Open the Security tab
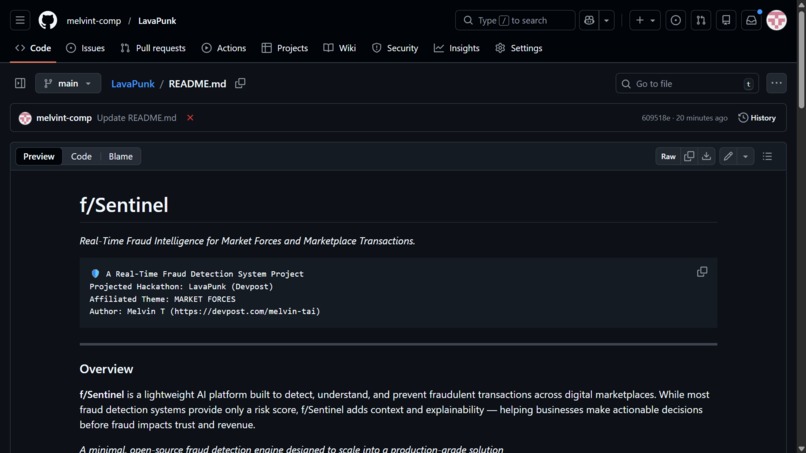This screenshot has height=453, width=806. 395,48
